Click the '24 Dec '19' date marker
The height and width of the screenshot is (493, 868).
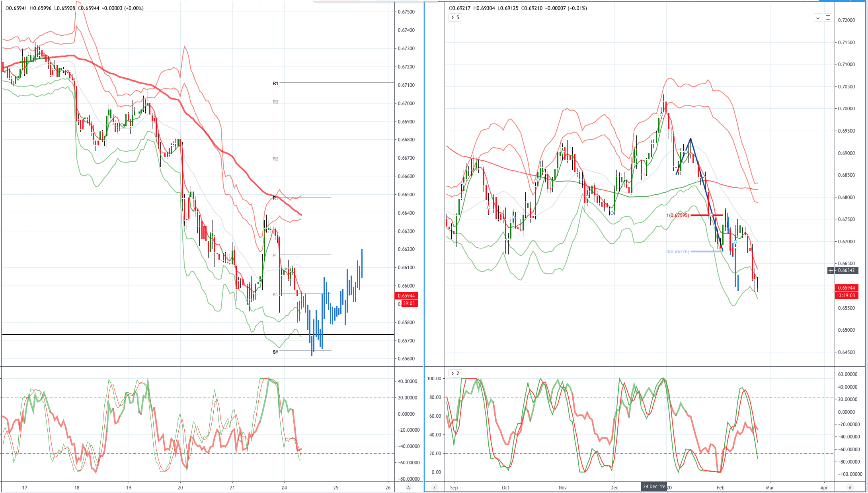[x=654, y=487]
